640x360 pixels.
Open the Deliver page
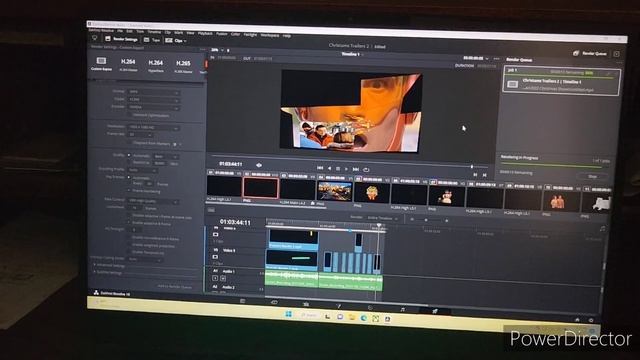tap(435, 311)
